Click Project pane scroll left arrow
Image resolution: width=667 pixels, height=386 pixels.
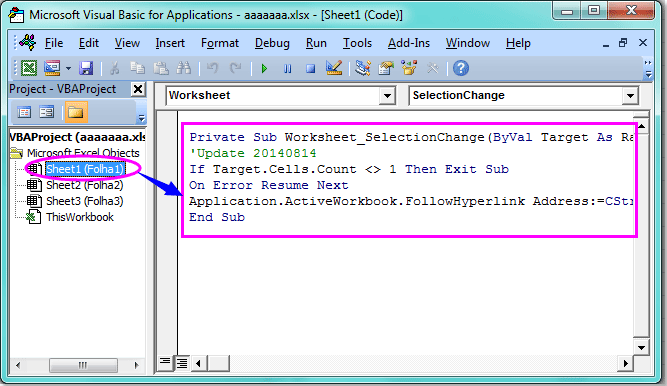click(x=18, y=365)
